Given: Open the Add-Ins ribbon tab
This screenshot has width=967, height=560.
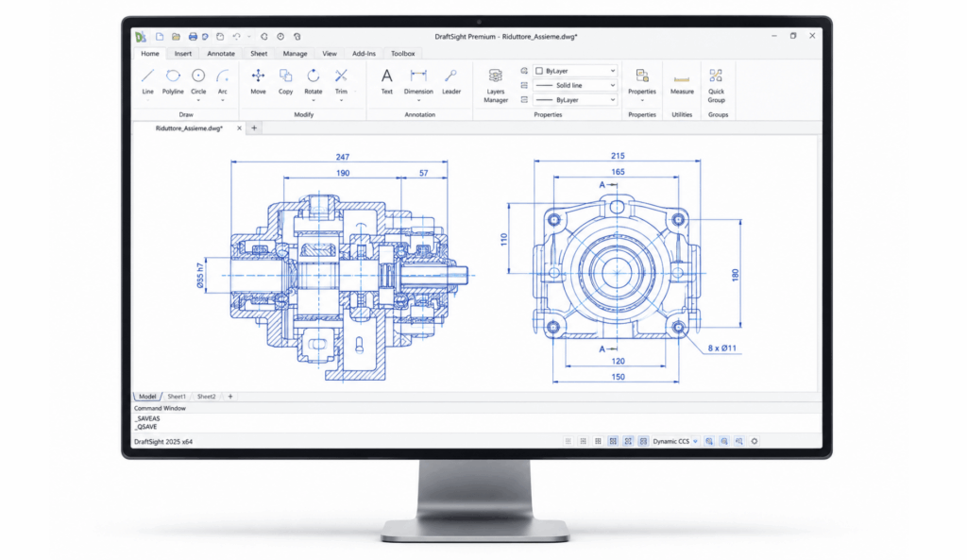Looking at the screenshot, I should pyautogui.click(x=364, y=54).
